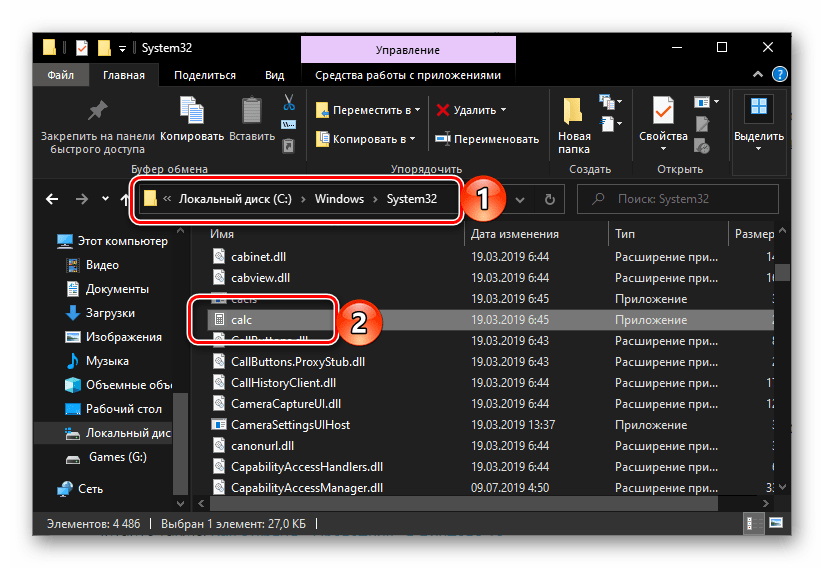The width and height of the screenshot is (824, 568).
Task: Click the Search System32 input field
Action: 680,199
